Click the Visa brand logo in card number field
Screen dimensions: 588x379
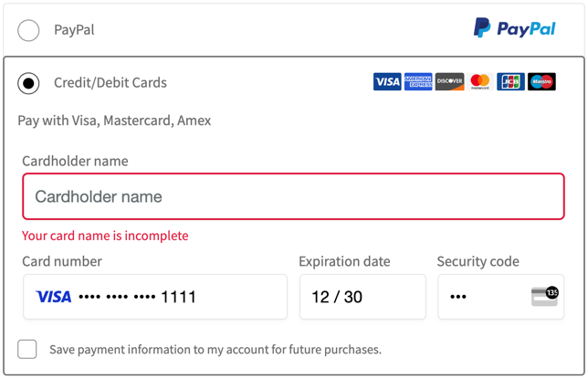(x=53, y=297)
